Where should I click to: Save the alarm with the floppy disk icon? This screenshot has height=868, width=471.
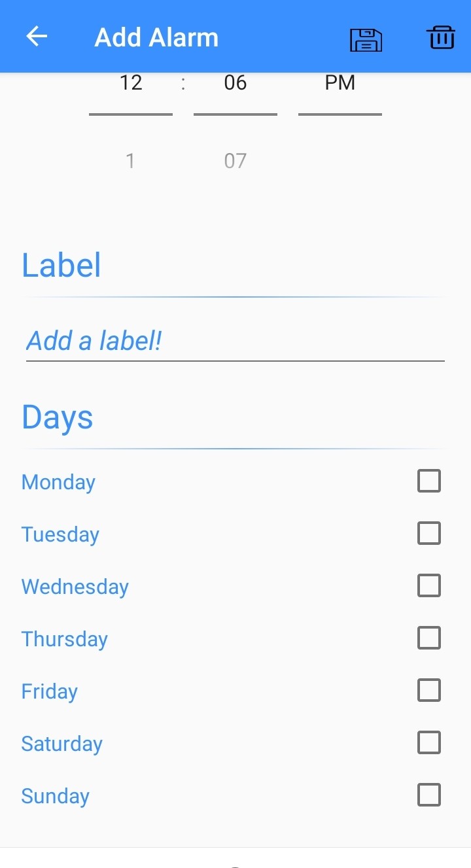tap(366, 39)
